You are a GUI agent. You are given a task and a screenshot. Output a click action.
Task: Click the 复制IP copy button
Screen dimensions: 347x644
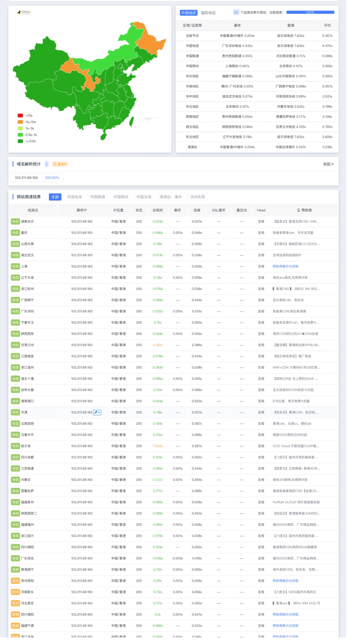tap(60, 164)
